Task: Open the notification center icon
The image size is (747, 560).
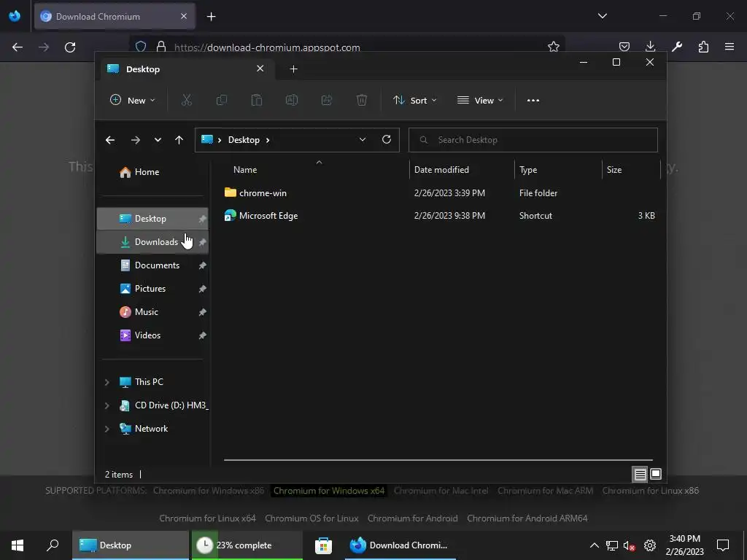Action: pyautogui.click(x=723, y=545)
